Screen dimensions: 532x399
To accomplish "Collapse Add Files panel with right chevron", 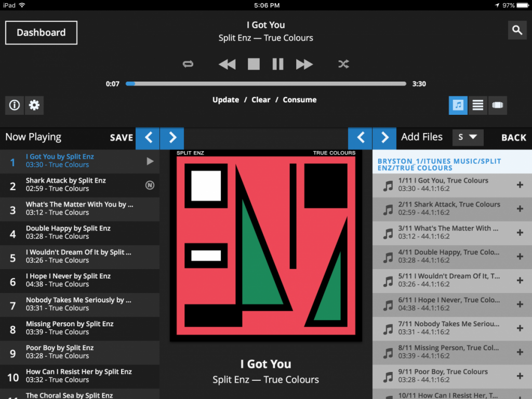I will pos(384,138).
